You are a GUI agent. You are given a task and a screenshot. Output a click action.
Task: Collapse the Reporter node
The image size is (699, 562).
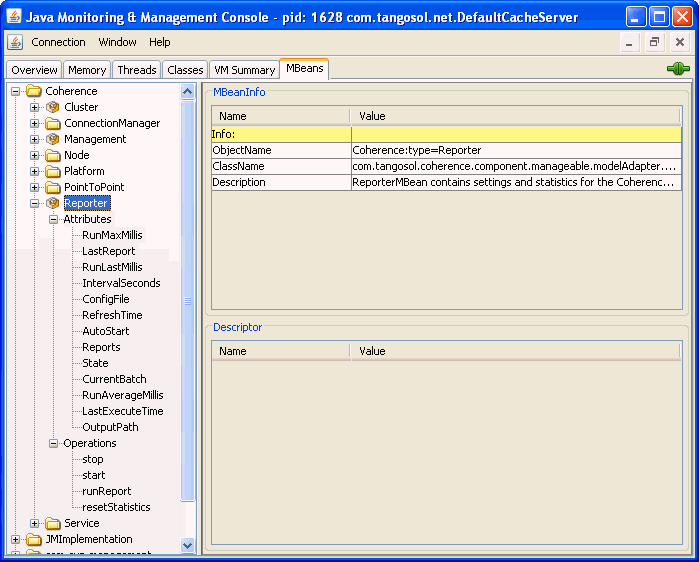[34, 204]
